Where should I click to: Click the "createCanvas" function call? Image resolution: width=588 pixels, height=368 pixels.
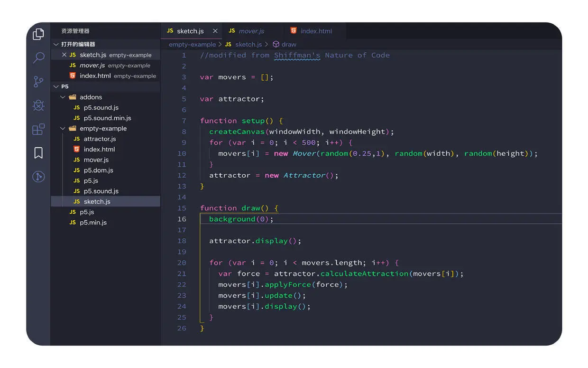tap(237, 132)
